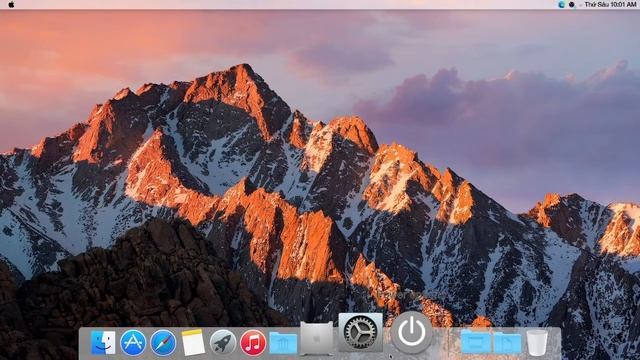640x360 pixels.
Task: Open the library folder left of Mac Pro
Action: pyautogui.click(x=283, y=342)
